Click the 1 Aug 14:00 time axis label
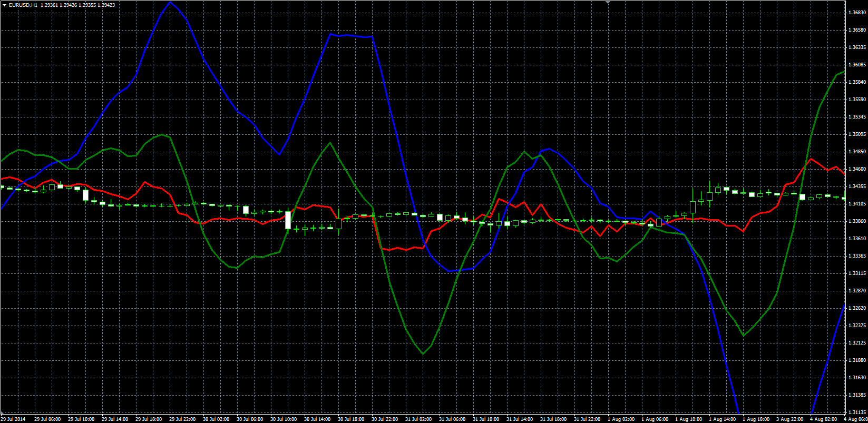This screenshot has width=868, height=423. pos(722,419)
